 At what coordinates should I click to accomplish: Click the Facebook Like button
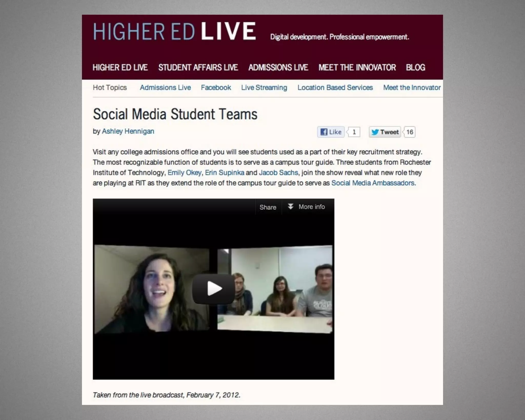point(331,132)
